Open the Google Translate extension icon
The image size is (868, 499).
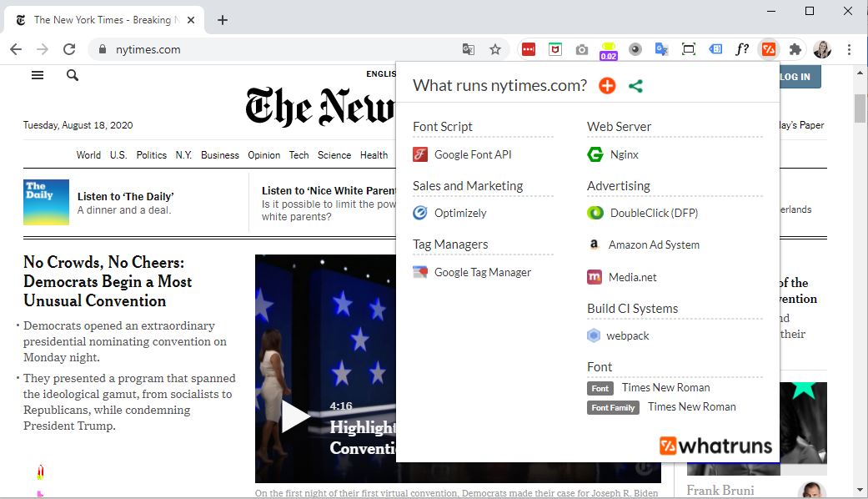pos(661,49)
